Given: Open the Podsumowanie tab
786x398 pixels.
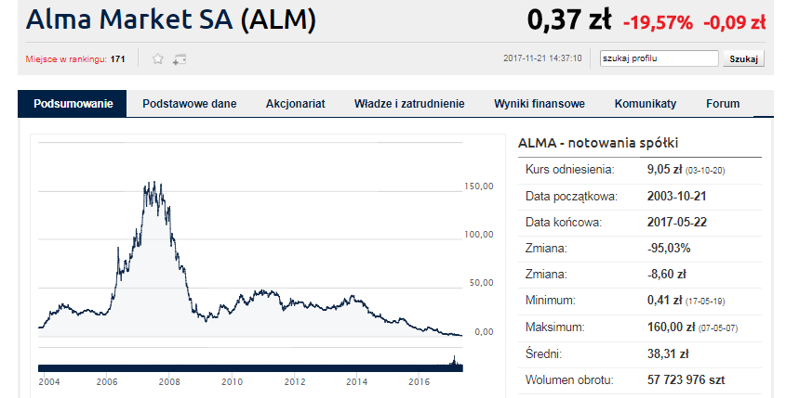Looking at the screenshot, I should [73, 104].
